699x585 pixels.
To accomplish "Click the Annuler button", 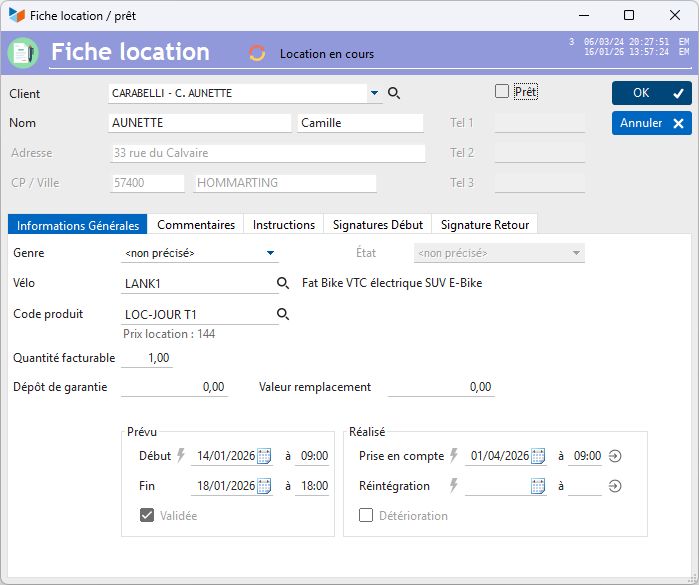I will 652,123.
